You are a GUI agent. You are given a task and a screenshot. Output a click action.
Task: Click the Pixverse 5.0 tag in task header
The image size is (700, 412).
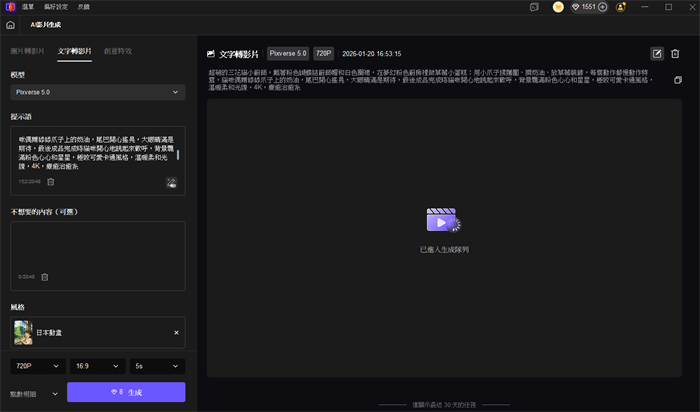coord(288,54)
